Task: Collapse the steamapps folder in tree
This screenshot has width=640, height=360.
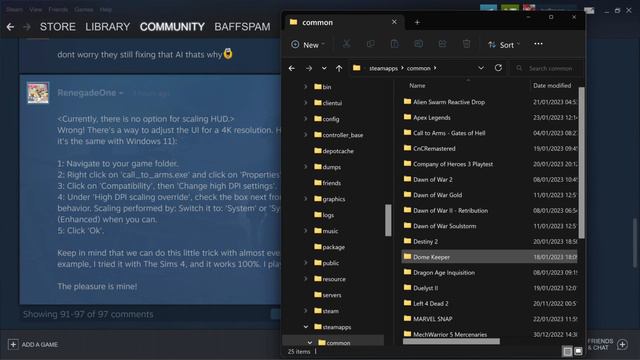Action: 305,327
